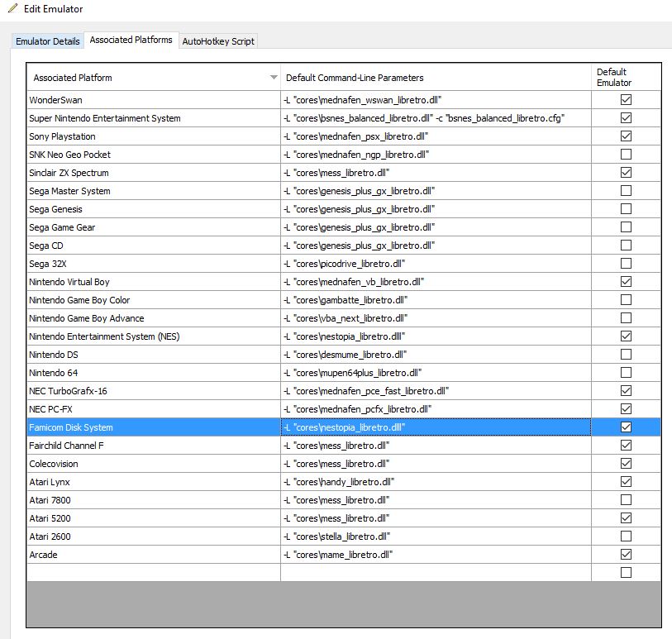
Task: Uncheck default emulator for Sony Playstation
Action: (627, 136)
